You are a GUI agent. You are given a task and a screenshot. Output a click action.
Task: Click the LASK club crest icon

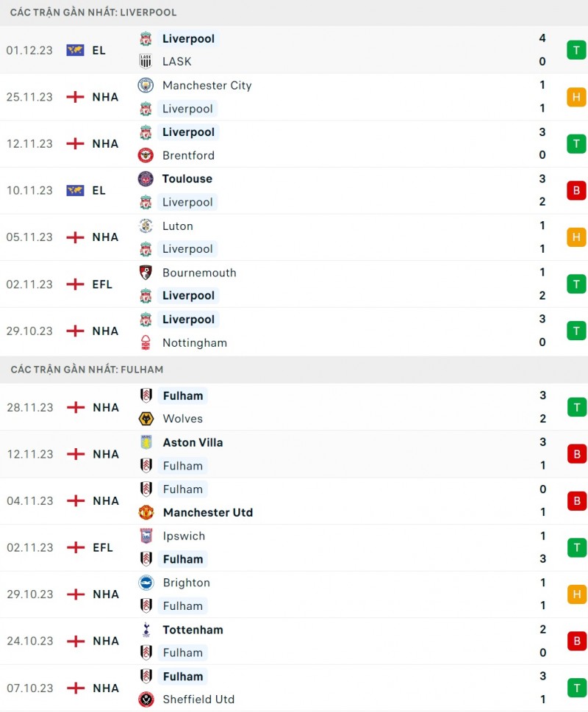point(146,62)
